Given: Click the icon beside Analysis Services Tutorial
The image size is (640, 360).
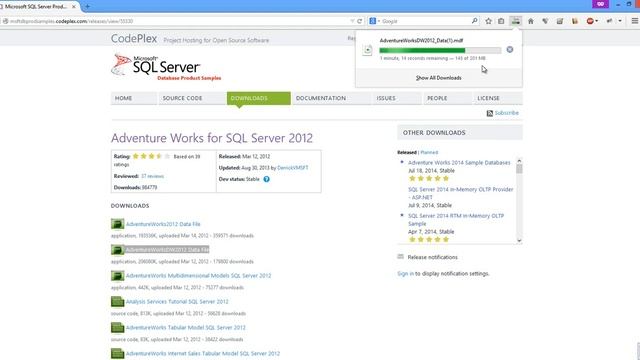Looking at the screenshot, I should pos(118,301).
